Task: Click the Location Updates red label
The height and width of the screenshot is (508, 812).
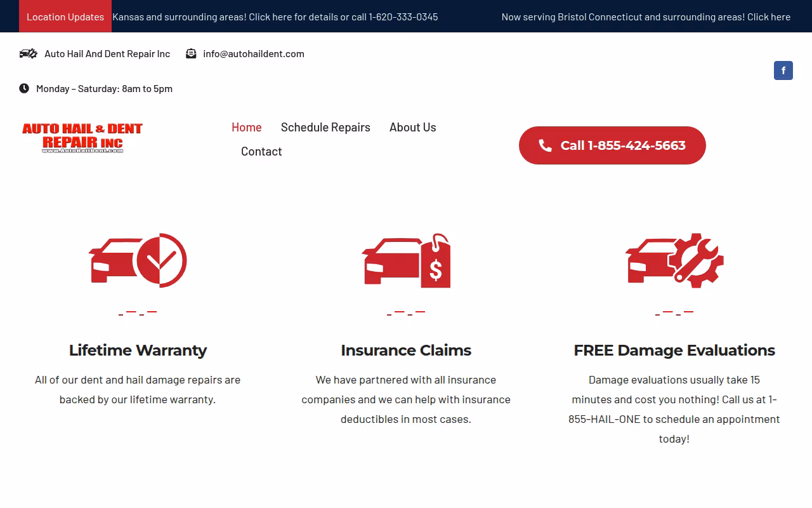Action: click(65, 17)
